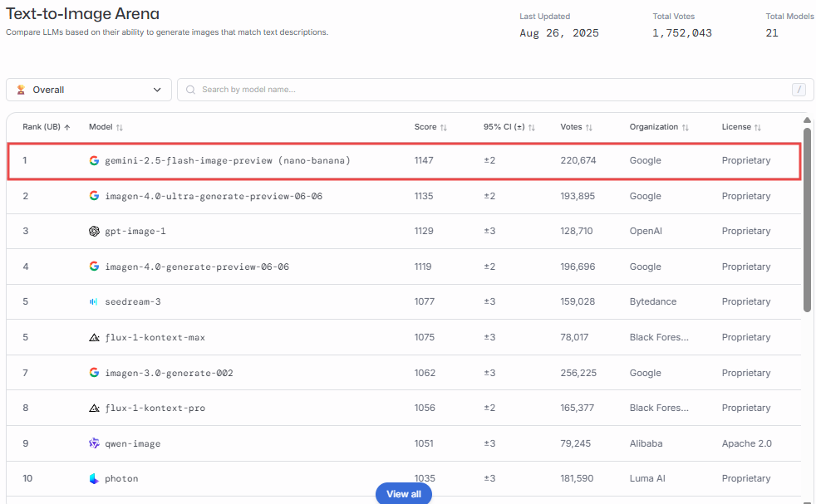This screenshot has width=816, height=504.
Task: Click the sort arrows next to Votes
Action: [x=588, y=127]
